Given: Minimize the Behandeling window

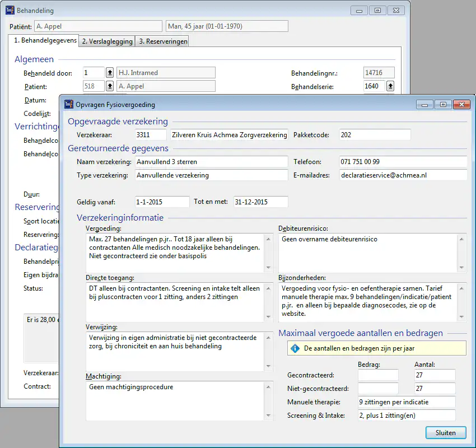Looking at the screenshot, I should pos(359,10).
